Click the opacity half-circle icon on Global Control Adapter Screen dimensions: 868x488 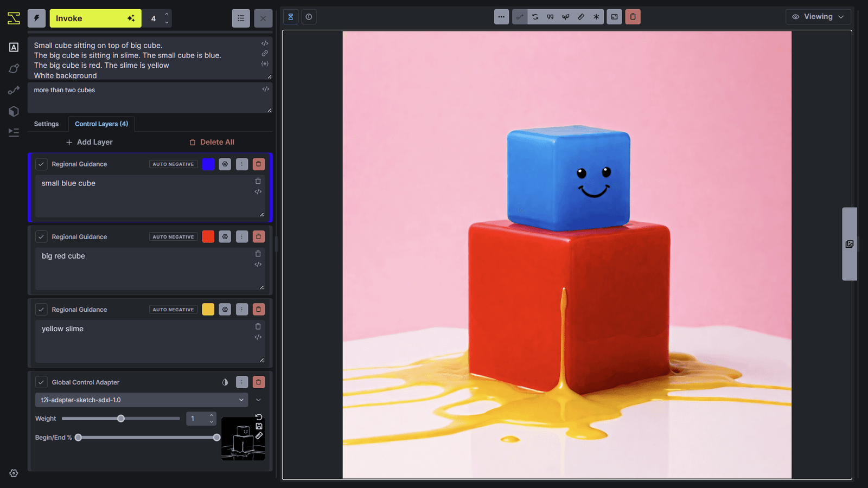(x=225, y=382)
